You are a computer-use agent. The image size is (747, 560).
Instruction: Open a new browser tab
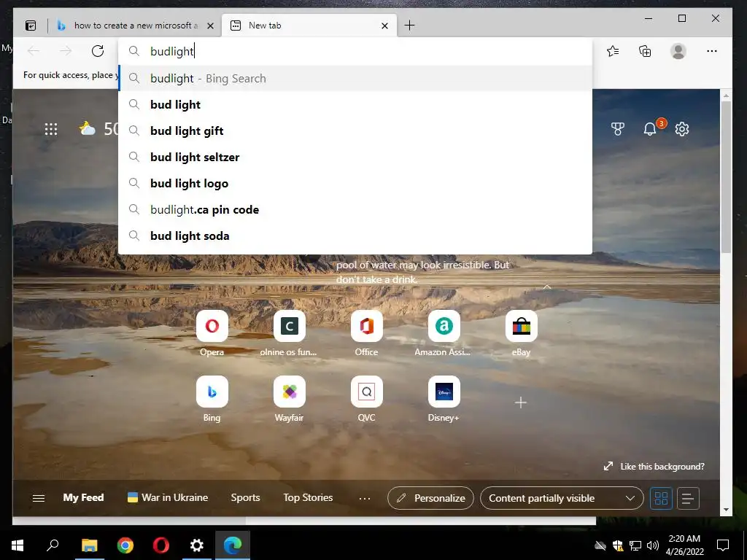click(x=409, y=26)
